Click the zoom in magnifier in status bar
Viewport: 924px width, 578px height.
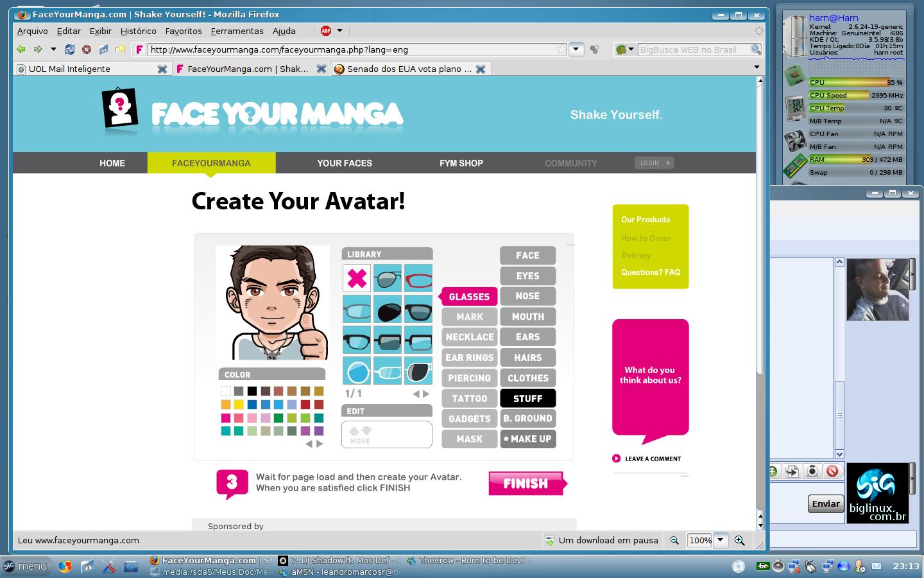(x=739, y=541)
